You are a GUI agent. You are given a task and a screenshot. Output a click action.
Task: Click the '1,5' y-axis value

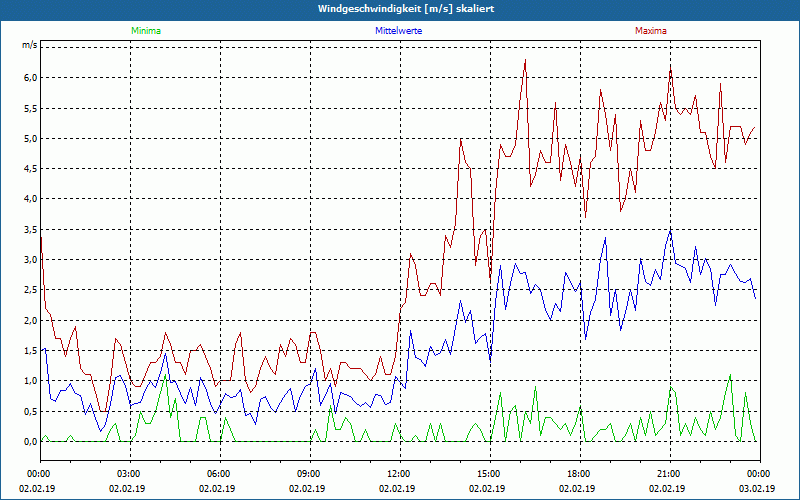(30, 351)
